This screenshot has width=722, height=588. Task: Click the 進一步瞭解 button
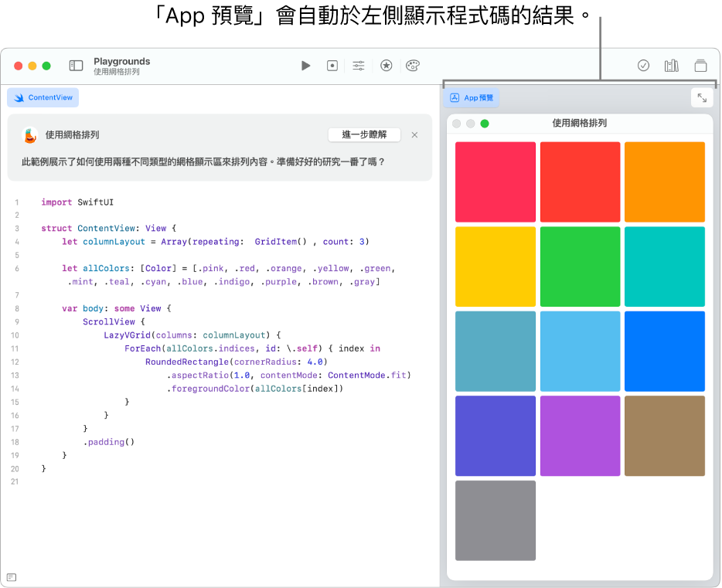click(x=364, y=134)
